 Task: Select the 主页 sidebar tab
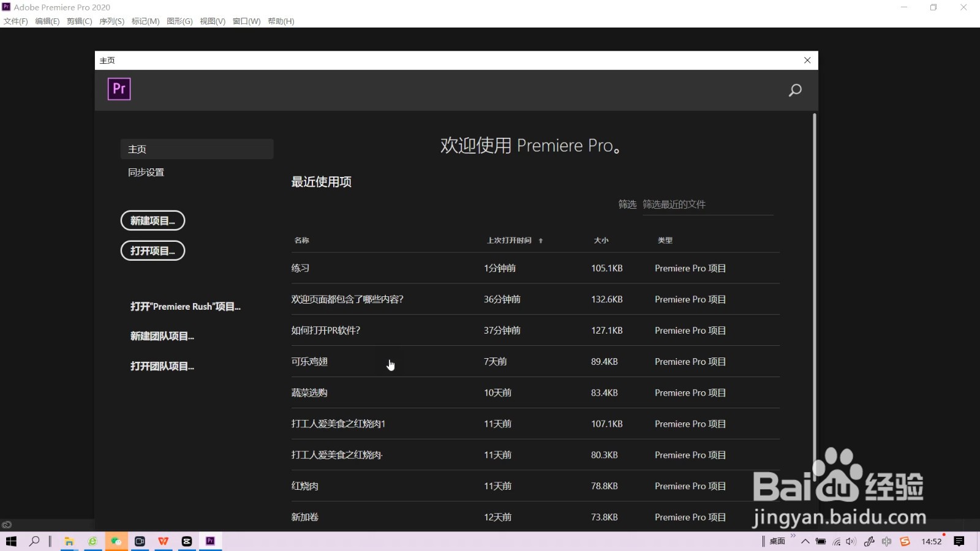click(197, 149)
